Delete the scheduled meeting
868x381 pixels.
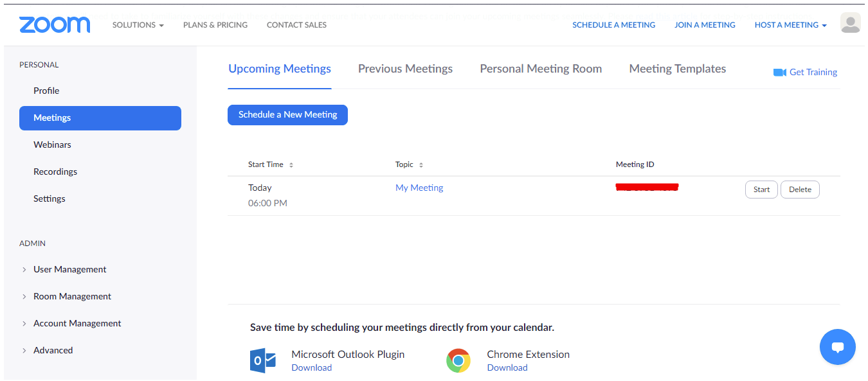(x=800, y=189)
